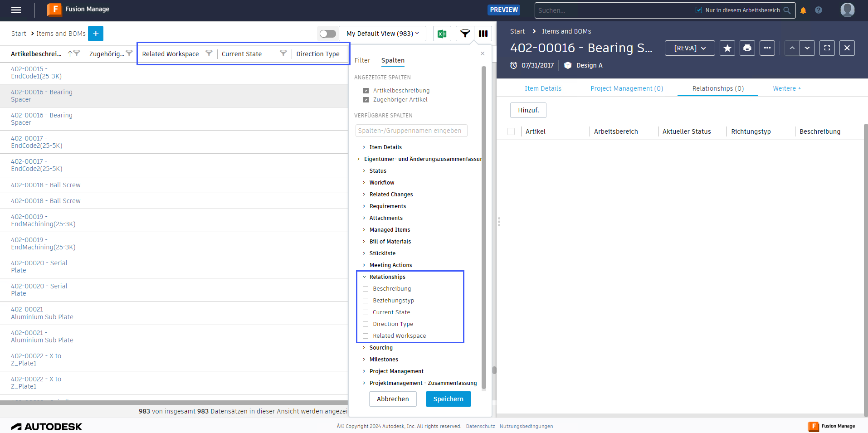Open the hamburger navigation menu

point(16,10)
